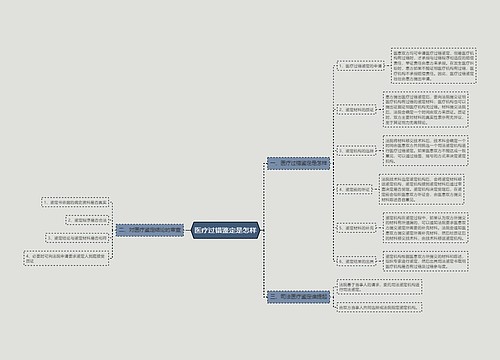Select branch node 二、对医疗鉴定结论的审查
The image size is (500, 360).
[150, 230]
